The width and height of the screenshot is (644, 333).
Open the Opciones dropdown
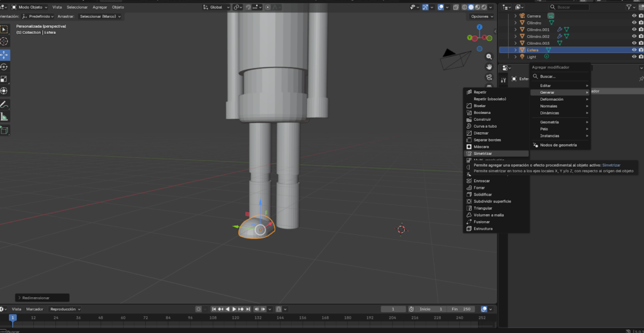tap(481, 16)
